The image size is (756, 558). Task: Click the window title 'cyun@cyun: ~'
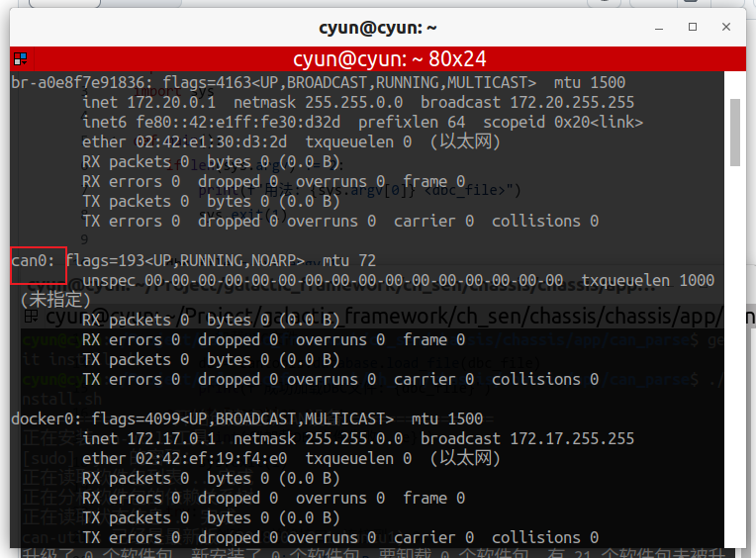[x=378, y=28]
